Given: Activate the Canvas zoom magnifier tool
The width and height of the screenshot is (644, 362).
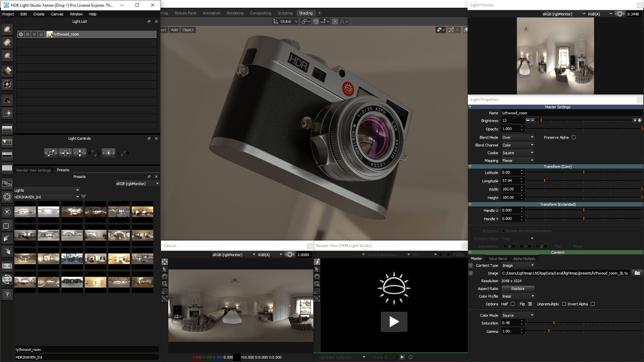Looking at the screenshot, I should pos(164,284).
